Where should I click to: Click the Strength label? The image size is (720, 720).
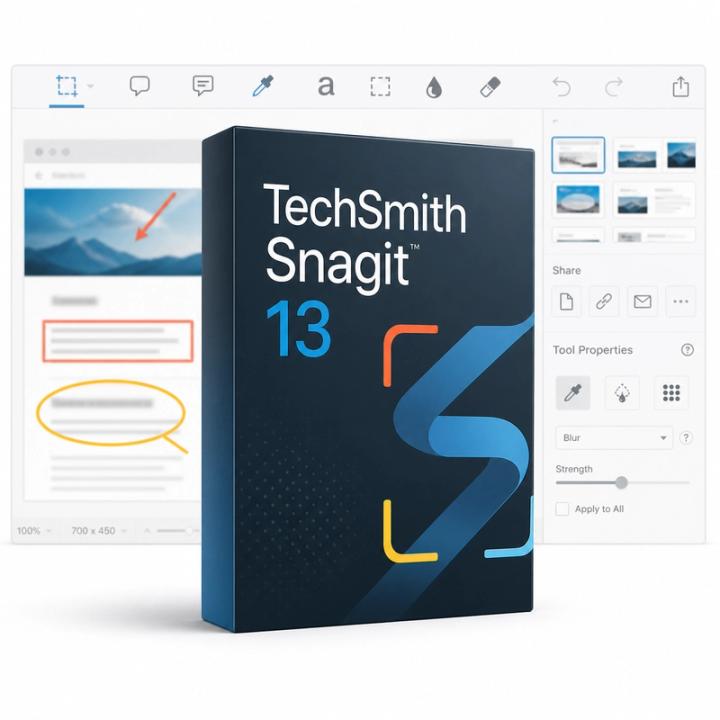pyautogui.click(x=574, y=469)
